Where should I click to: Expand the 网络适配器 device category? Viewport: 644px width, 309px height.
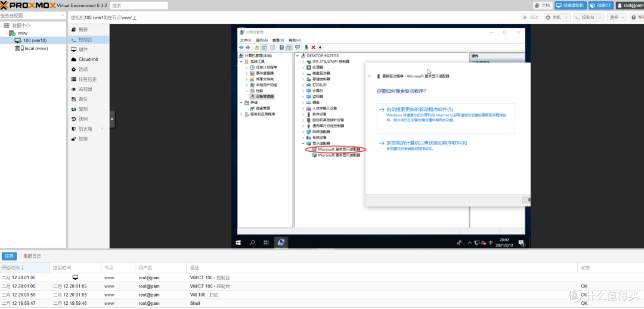[x=303, y=132]
